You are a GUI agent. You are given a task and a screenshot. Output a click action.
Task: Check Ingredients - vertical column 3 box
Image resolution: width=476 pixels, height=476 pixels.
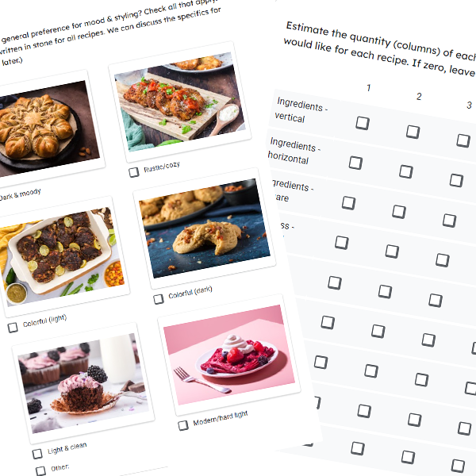(x=463, y=141)
